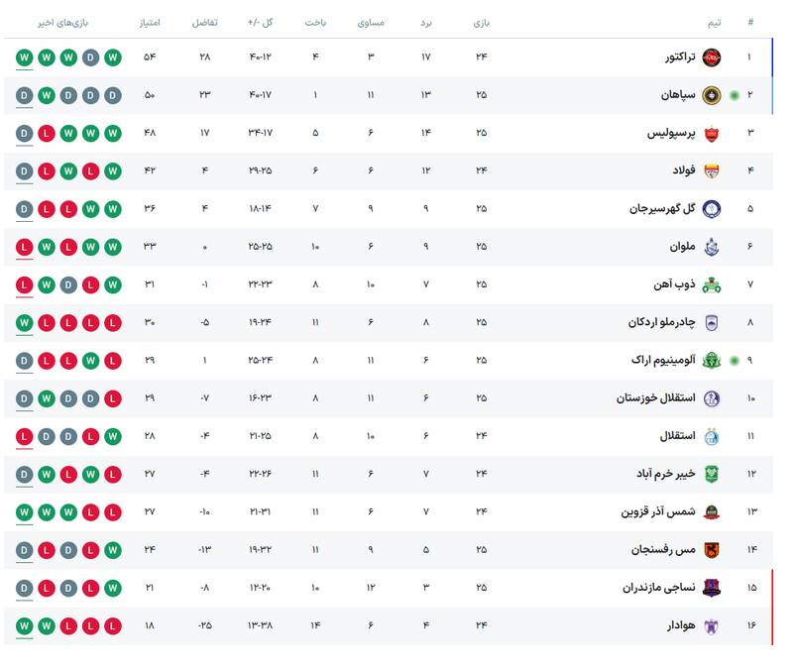Click the Sepahan club crest

[x=711, y=95]
